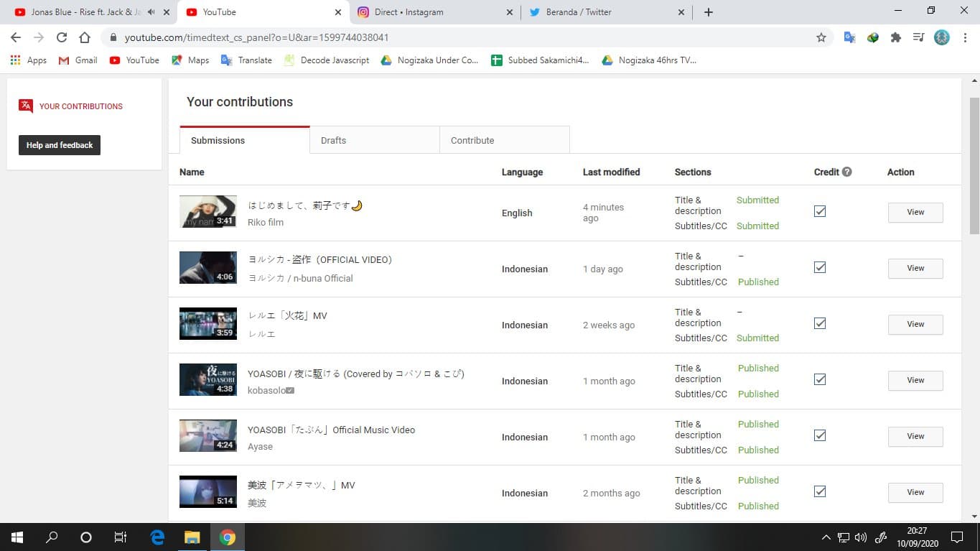
Task: Open the Apps shortcut in bookmarks bar
Action: tap(29, 60)
